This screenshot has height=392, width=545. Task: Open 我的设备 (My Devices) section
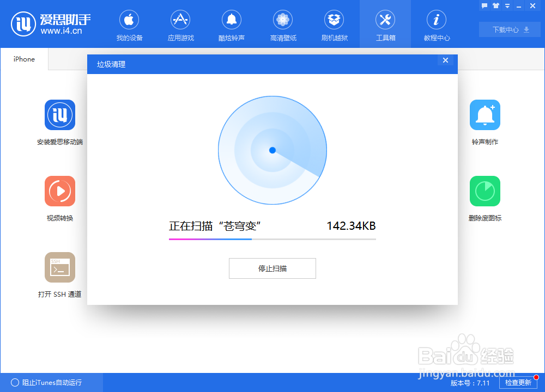click(x=129, y=24)
